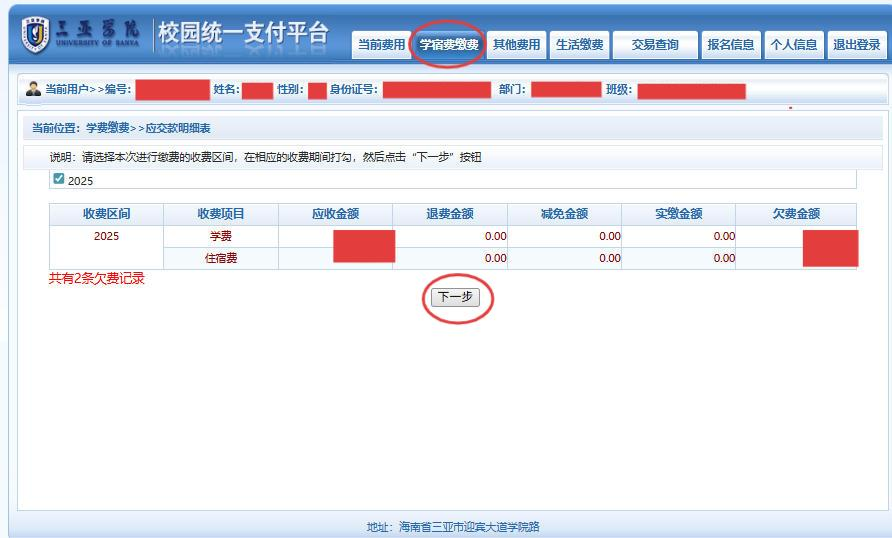Select the 住宿费 row item
The height and width of the screenshot is (538, 892).
click(x=221, y=259)
